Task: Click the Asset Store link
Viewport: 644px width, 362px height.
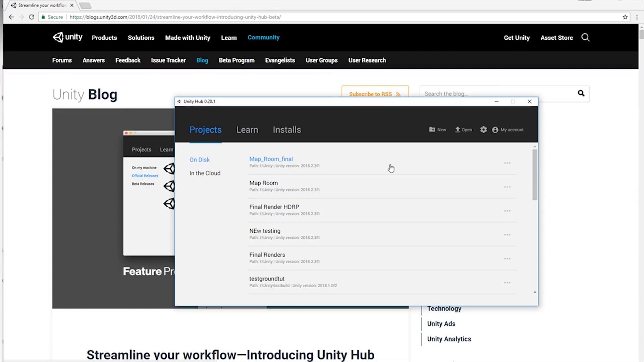Action: (556, 38)
